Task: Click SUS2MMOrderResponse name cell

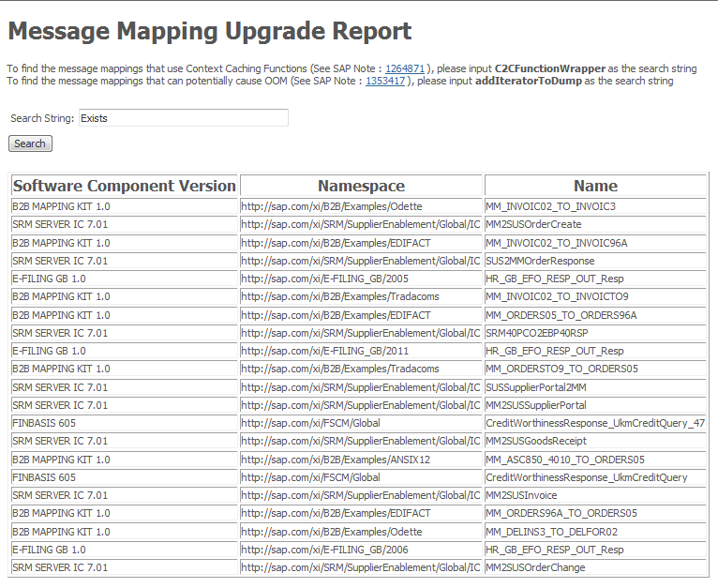Action: click(595, 261)
